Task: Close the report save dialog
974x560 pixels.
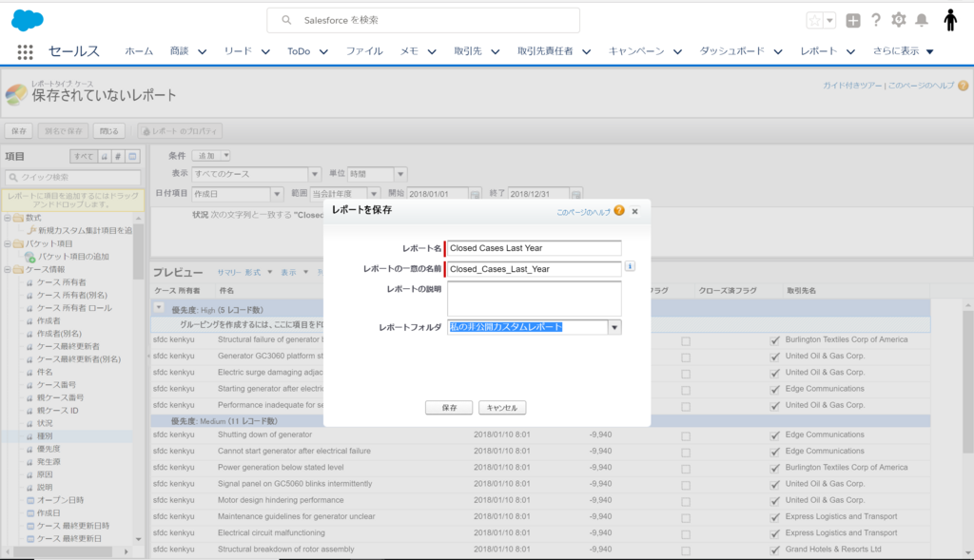Action: (x=634, y=211)
